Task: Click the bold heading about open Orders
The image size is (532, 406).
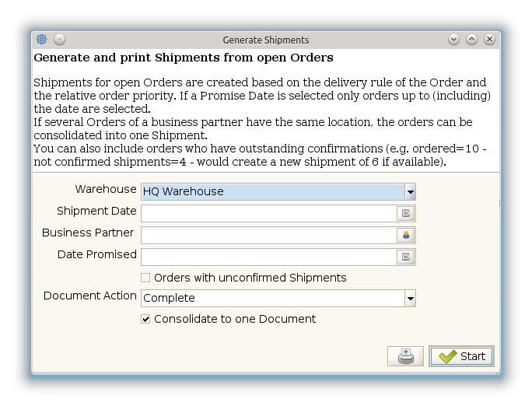Action: [184, 58]
